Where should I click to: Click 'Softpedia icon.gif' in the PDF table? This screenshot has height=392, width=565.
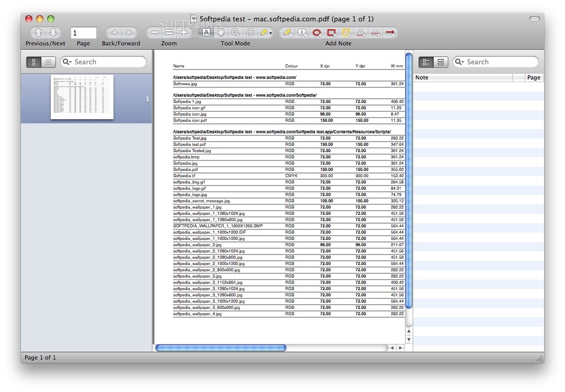coord(189,108)
